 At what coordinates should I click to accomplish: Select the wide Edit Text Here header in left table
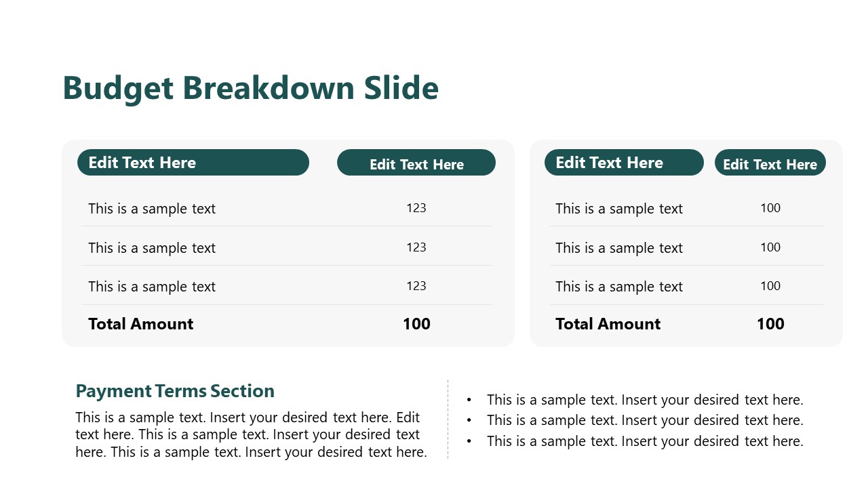(x=193, y=163)
